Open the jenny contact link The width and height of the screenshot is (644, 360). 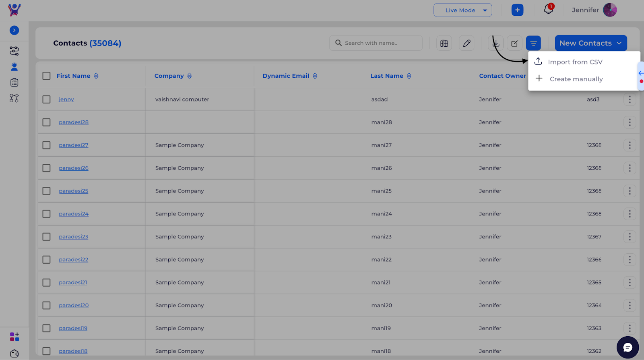pyautogui.click(x=66, y=99)
